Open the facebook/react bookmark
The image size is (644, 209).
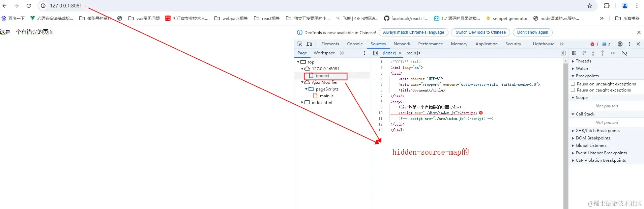click(x=406, y=18)
